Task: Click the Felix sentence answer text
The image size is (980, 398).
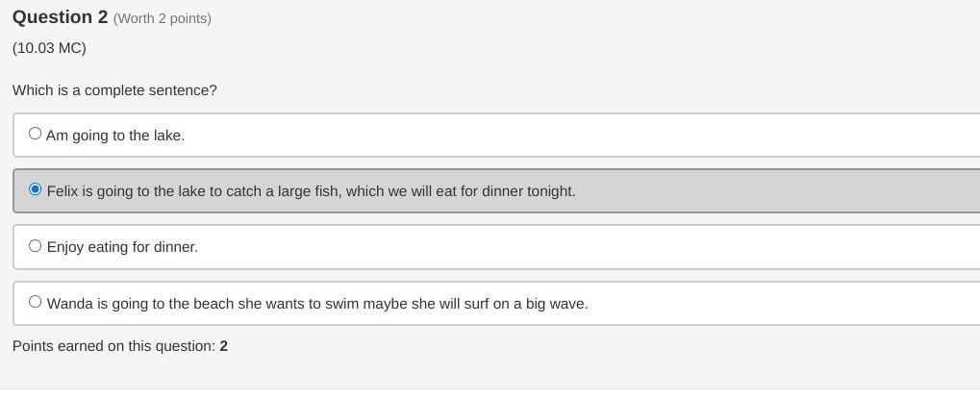Action: [311, 191]
